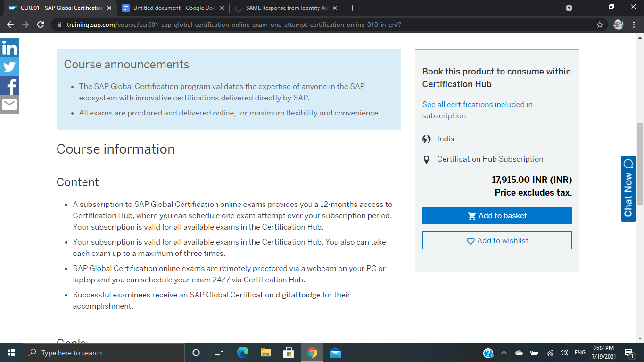
Task: Open Chat Now side panel
Action: point(628,189)
